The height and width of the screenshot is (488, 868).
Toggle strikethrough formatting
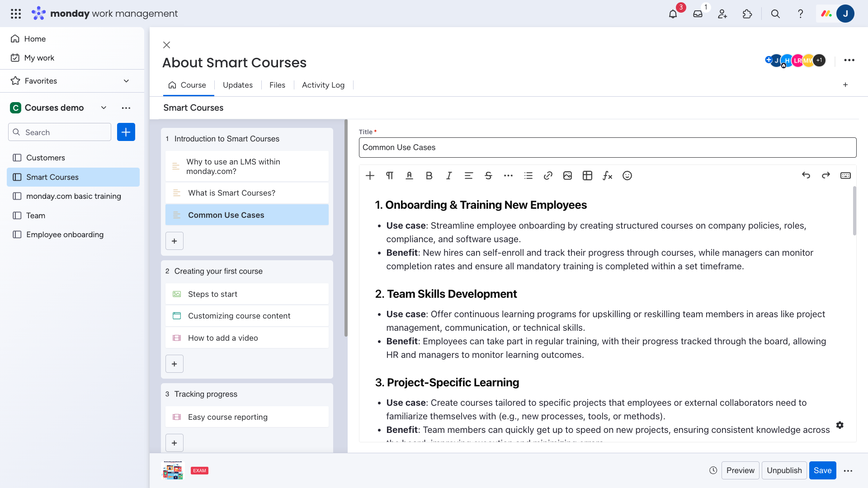(x=488, y=176)
